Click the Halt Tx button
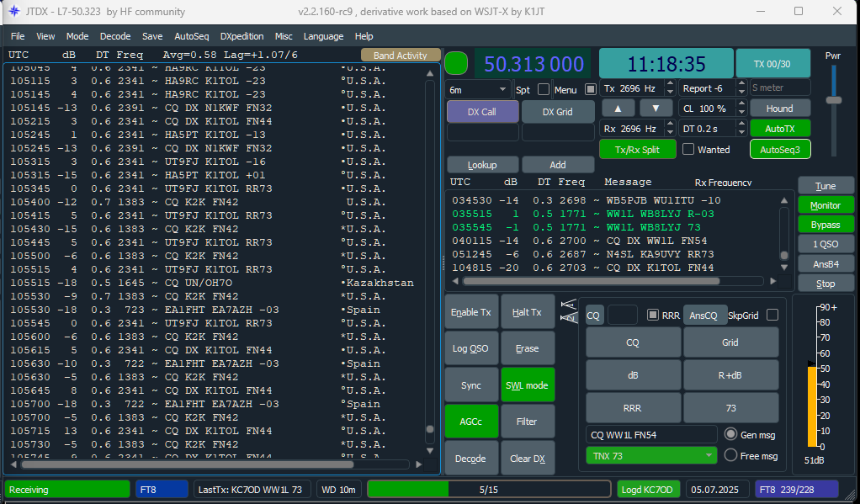860x504 pixels. click(527, 311)
